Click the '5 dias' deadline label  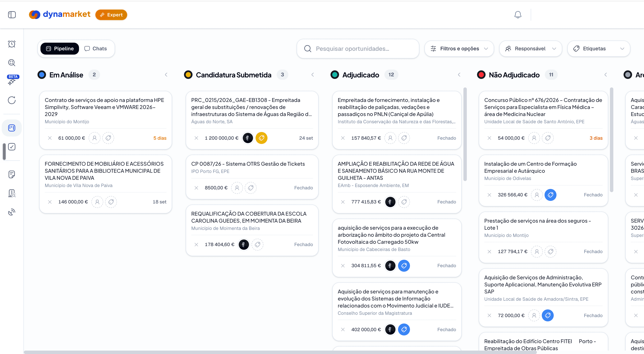[160, 138]
